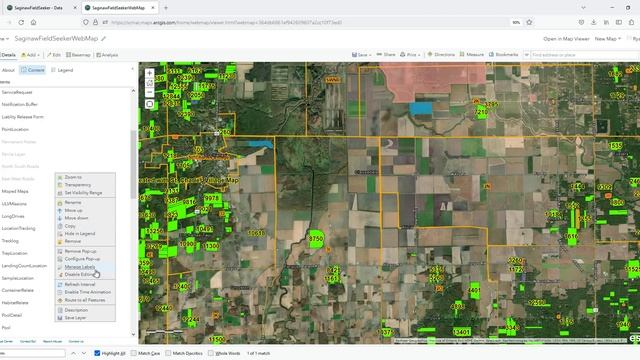This screenshot has width=640, height=360.
Task: Open the Add dropdown
Action: tap(31, 55)
